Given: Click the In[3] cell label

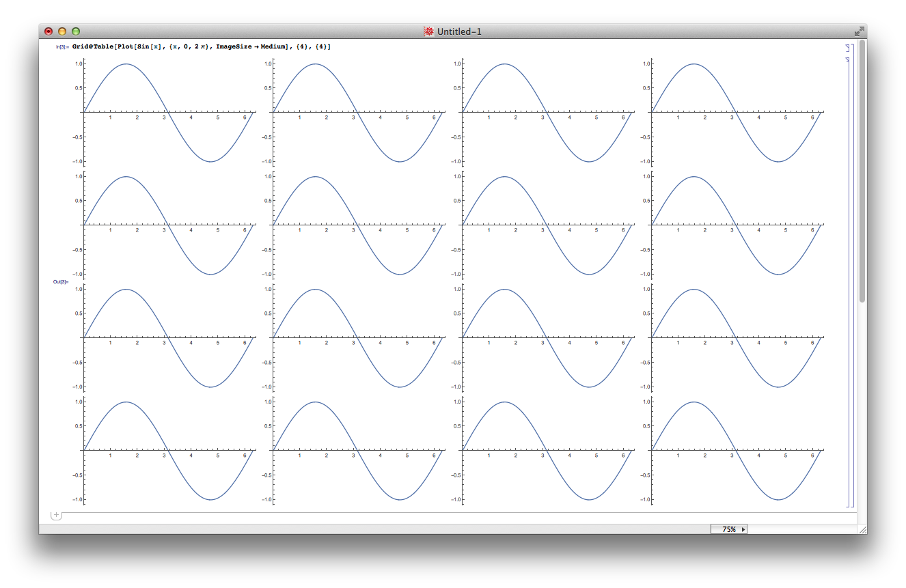Looking at the screenshot, I should pos(61,47).
